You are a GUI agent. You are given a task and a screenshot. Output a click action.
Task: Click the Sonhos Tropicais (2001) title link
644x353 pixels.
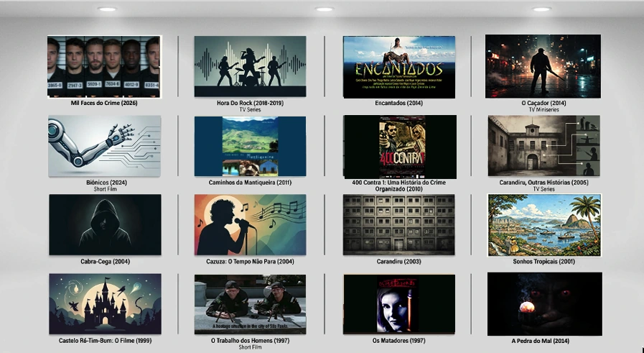543,262
